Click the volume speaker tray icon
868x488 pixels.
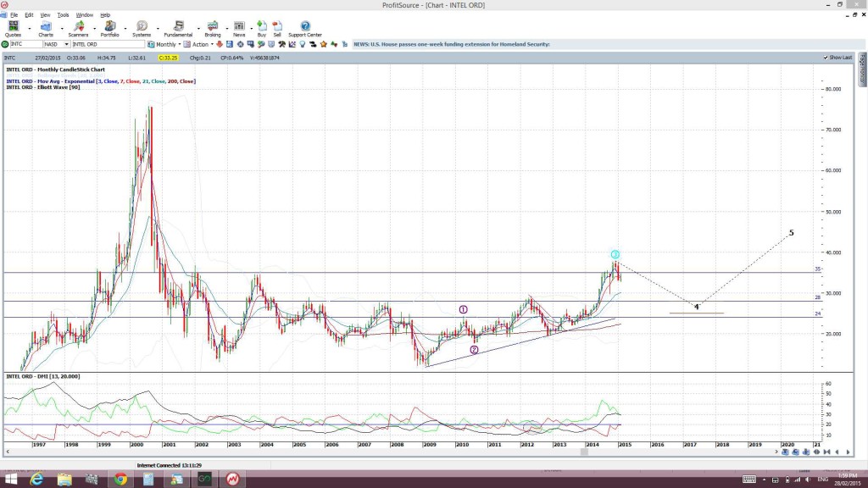(x=808, y=480)
